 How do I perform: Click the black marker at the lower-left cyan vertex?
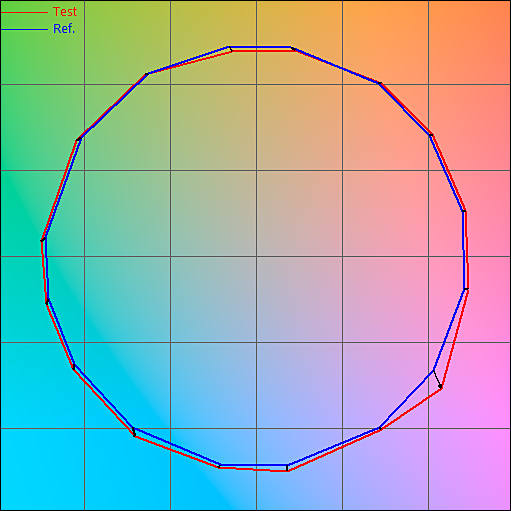[134, 432]
